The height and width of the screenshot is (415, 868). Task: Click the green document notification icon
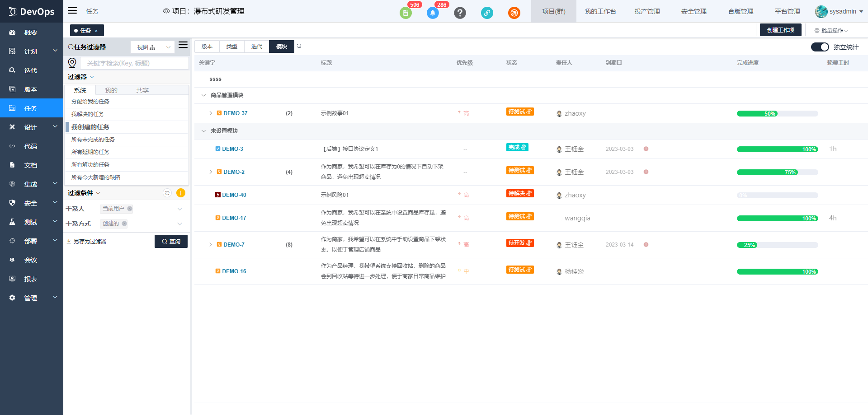(406, 13)
